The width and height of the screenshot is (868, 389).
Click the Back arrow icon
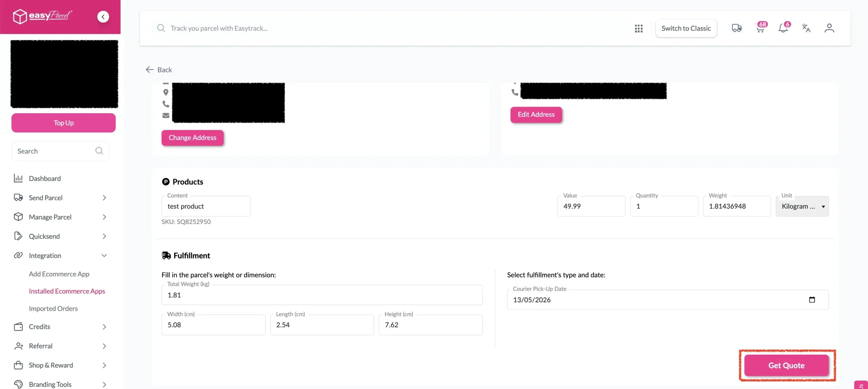pos(150,70)
